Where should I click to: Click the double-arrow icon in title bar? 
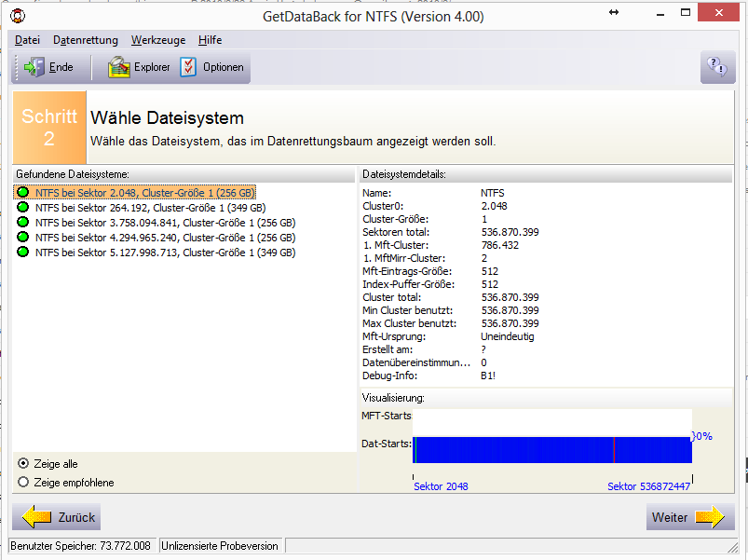click(x=614, y=12)
